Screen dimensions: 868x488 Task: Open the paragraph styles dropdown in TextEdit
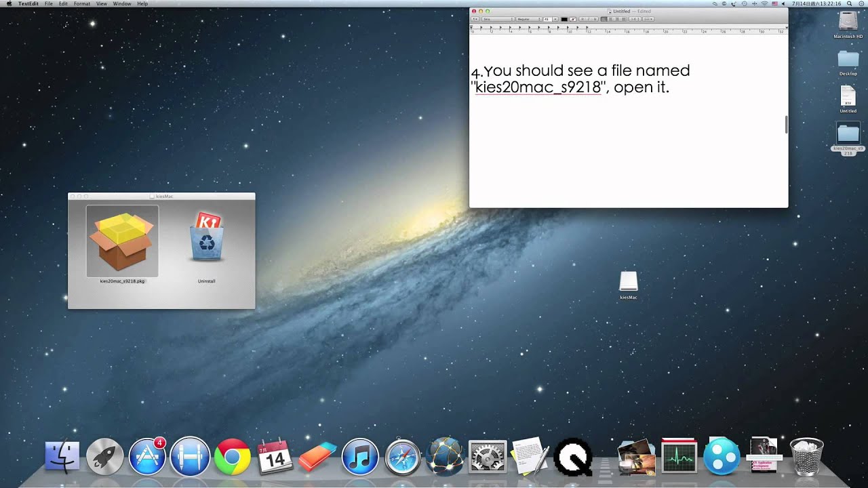click(x=475, y=19)
